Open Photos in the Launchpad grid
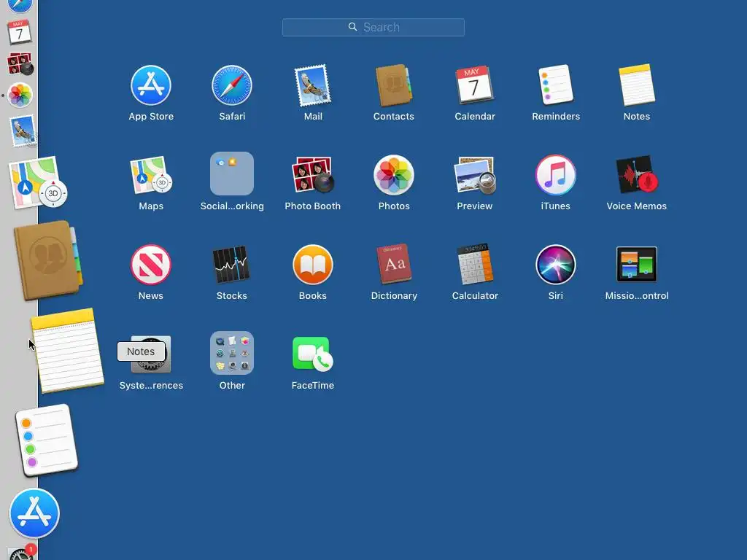Screen dimensions: 747x560 coord(394,175)
